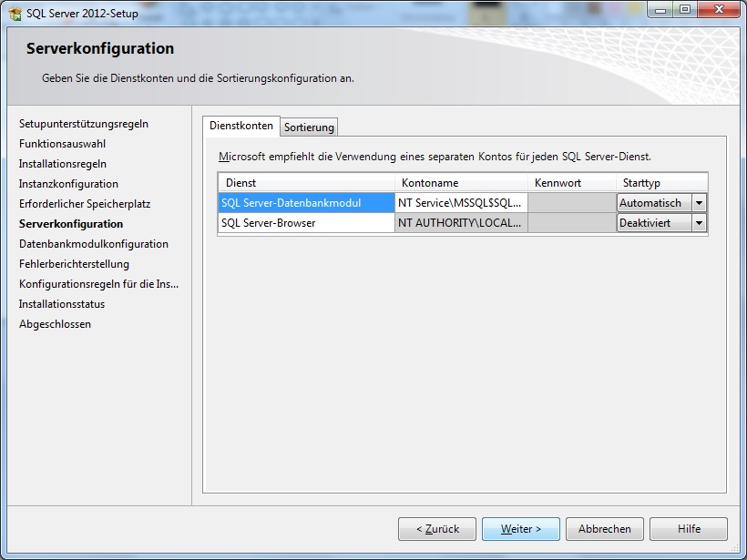Click Setupunterstützungsregeln in the step list
This screenshot has width=747, height=560.
84,124
